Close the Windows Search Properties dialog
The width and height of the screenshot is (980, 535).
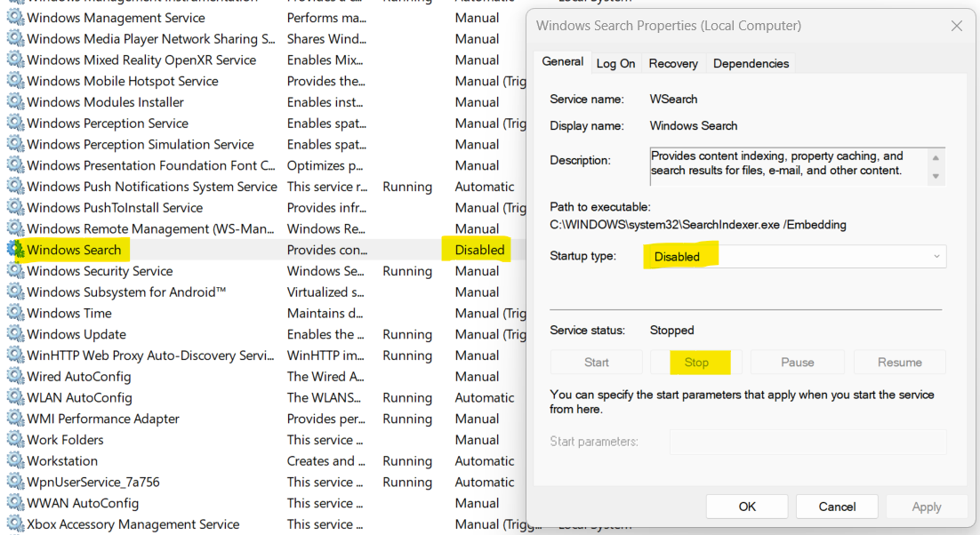956,26
